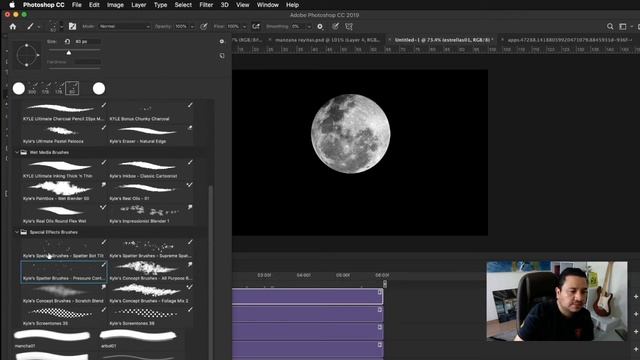Select KYLE Ultimate Inking Thick 'n Thin
Viewport: 640px width, 360px height.
point(64,169)
